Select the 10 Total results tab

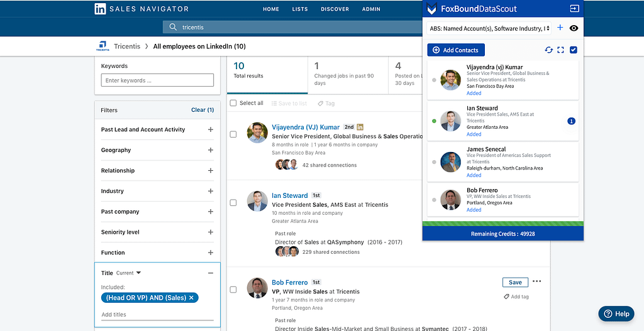tap(267, 75)
